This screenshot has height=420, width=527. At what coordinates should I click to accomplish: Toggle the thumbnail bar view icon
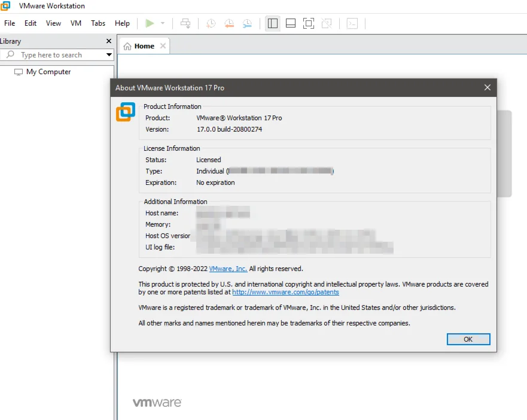click(291, 23)
